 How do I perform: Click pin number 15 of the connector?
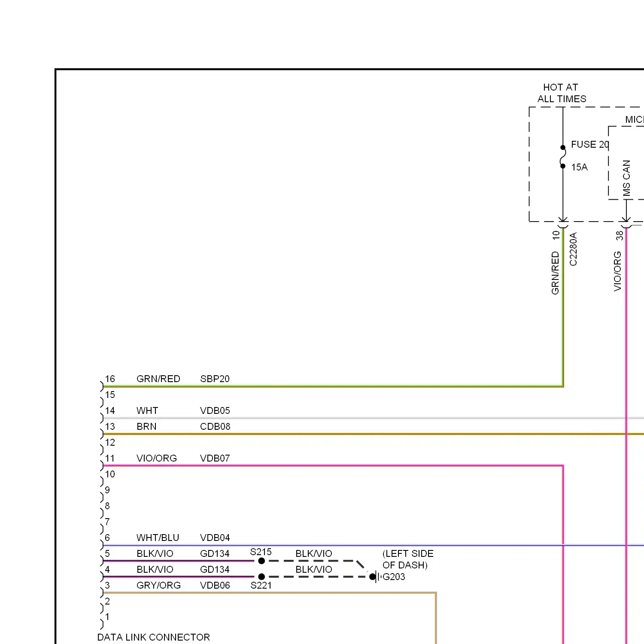click(x=110, y=395)
